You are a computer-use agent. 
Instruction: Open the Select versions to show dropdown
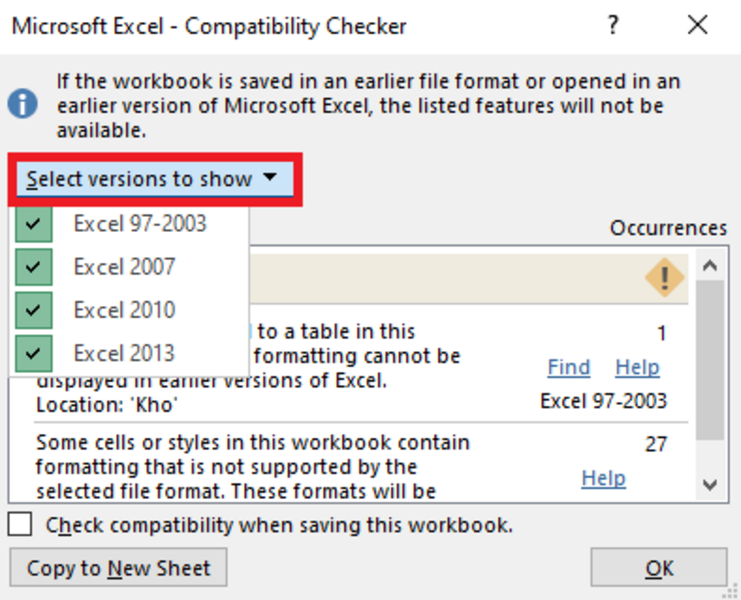click(154, 180)
